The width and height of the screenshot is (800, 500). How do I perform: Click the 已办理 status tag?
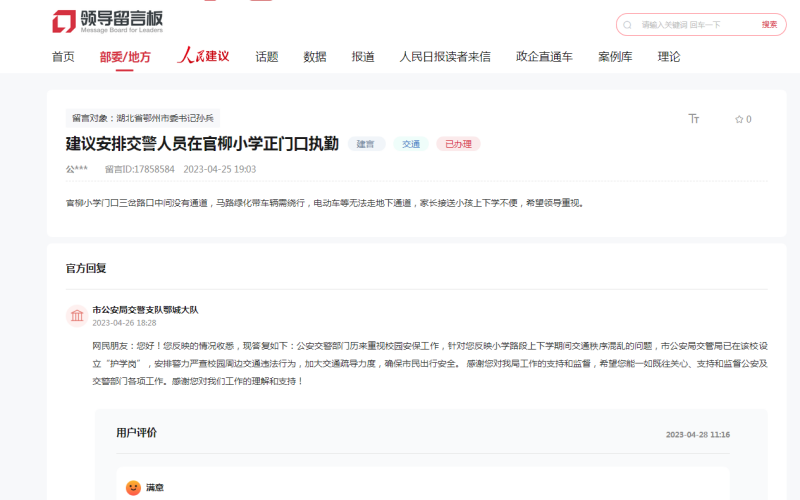click(x=458, y=144)
